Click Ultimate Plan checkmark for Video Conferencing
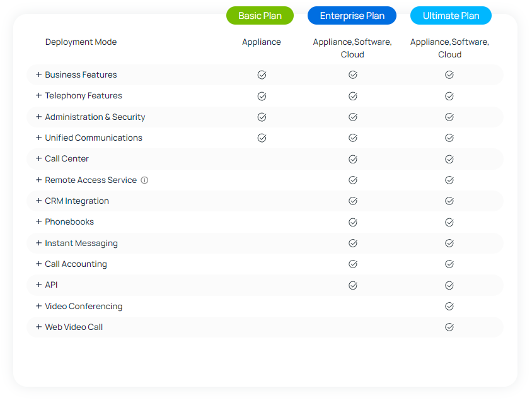532x400 pixels. (449, 307)
